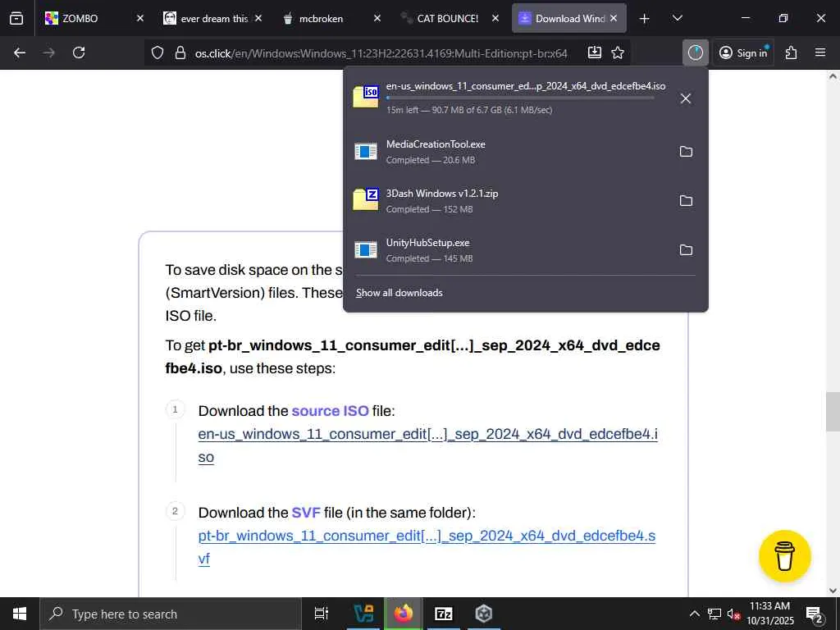Click the MediaCreationTool exe file icon
The image size is (840, 630).
(365, 152)
